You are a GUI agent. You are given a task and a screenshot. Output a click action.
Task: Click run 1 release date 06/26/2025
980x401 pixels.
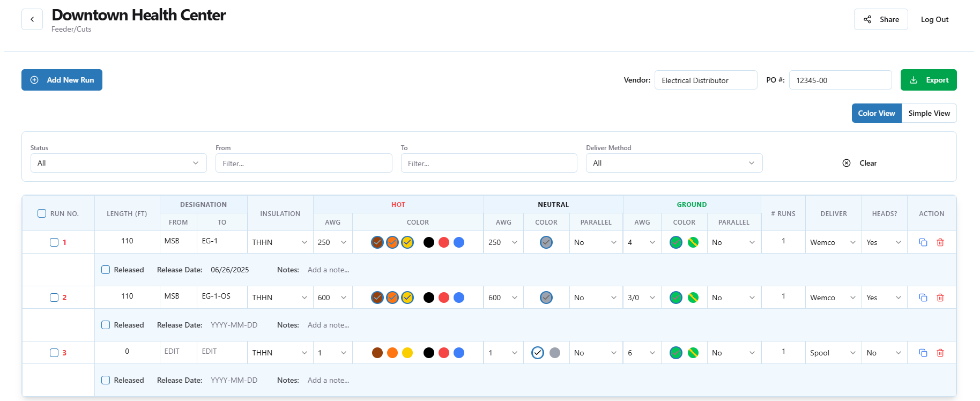[x=230, y=270]
